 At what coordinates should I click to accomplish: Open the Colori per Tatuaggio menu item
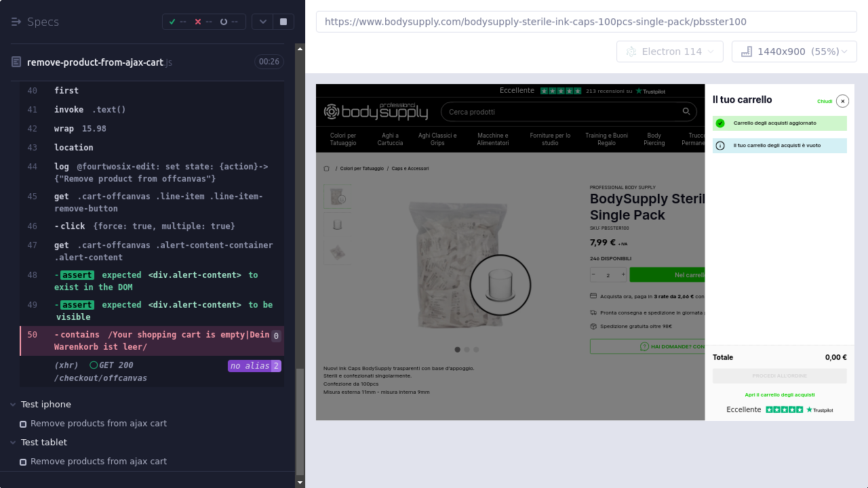point(343,139)
